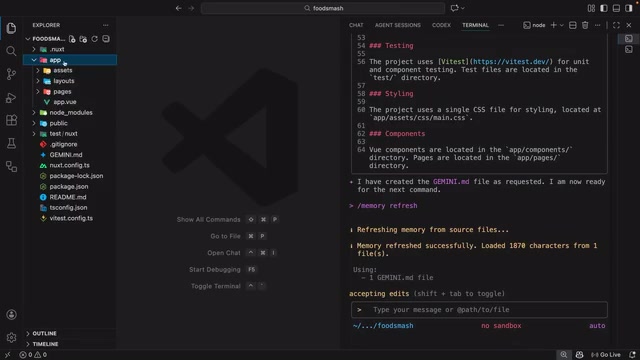Kill the terminal with trash icon
The width and height of the screenshot is (640, 360).
[585, 25]
